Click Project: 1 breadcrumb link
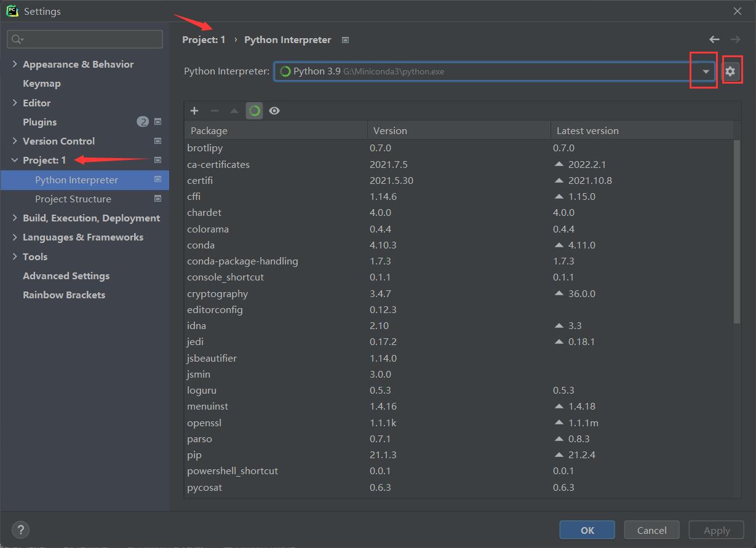 click(x=204, y=39)
